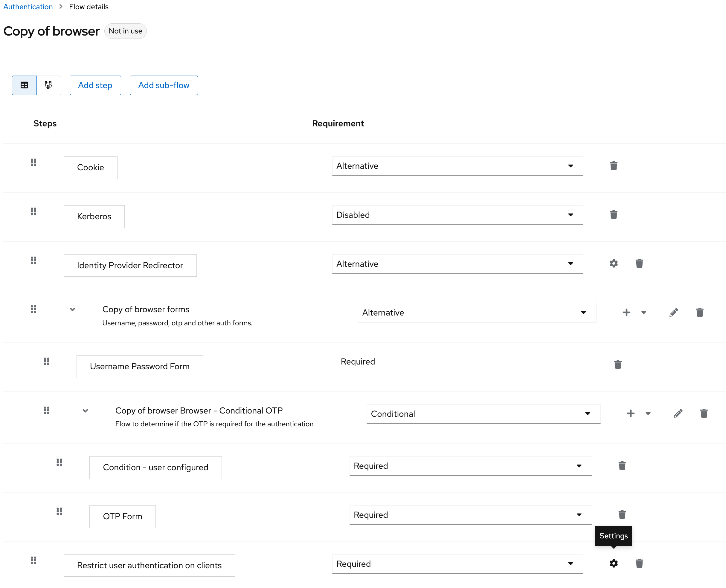Delete the Kerberos step
726x588 pixels.
point(613,215)
